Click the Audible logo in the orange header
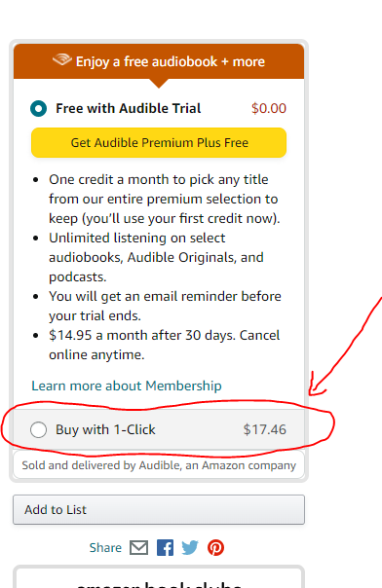The image size is (382, 588). point(62,60)
